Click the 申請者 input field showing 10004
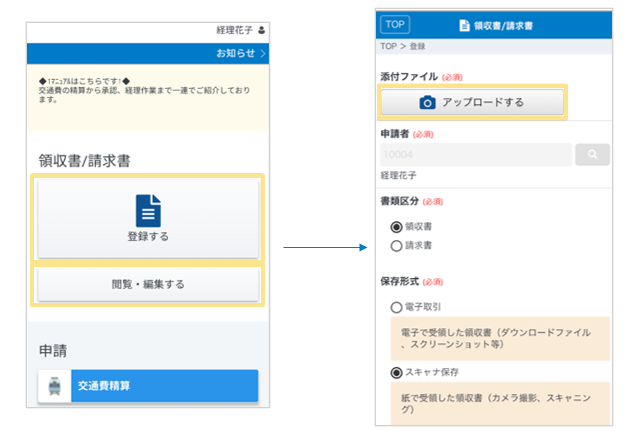This screenshot has height=436, width=639. coord(476,154)
